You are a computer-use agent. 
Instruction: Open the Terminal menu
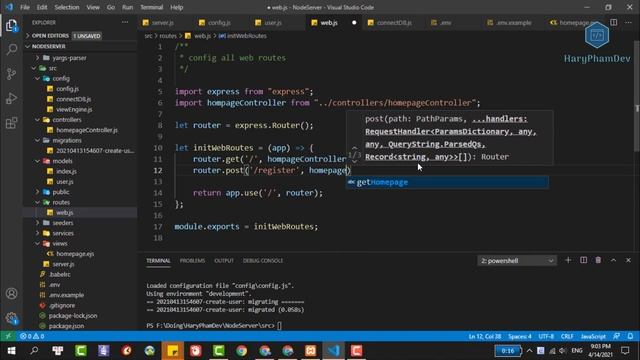tap(151, 7)
